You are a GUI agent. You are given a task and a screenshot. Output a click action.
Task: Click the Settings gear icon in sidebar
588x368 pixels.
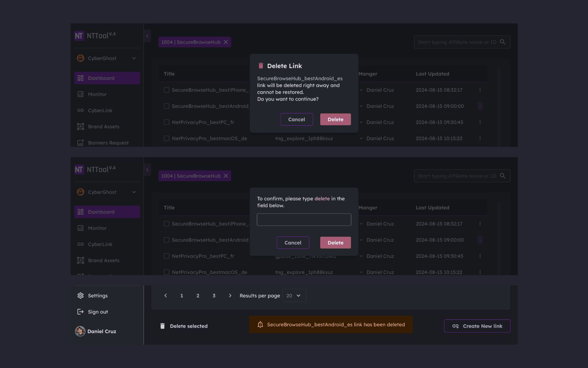80,296
